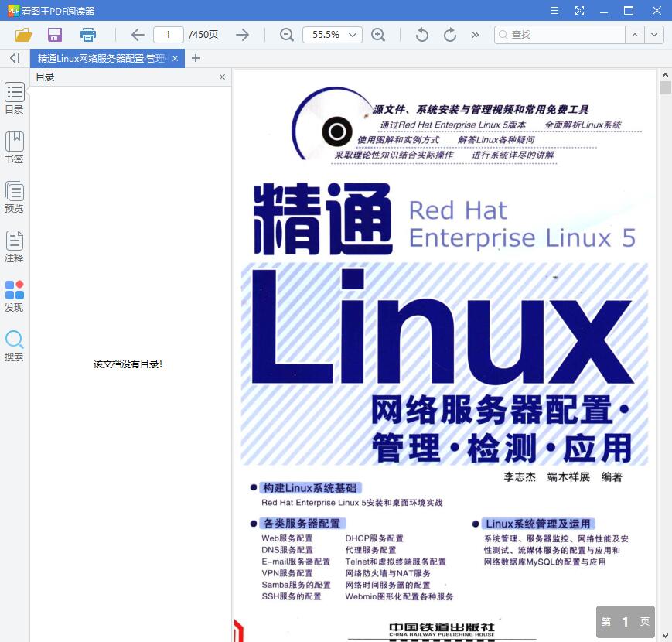
Task: Click the 查找 search input field
Action: point(560,35)
